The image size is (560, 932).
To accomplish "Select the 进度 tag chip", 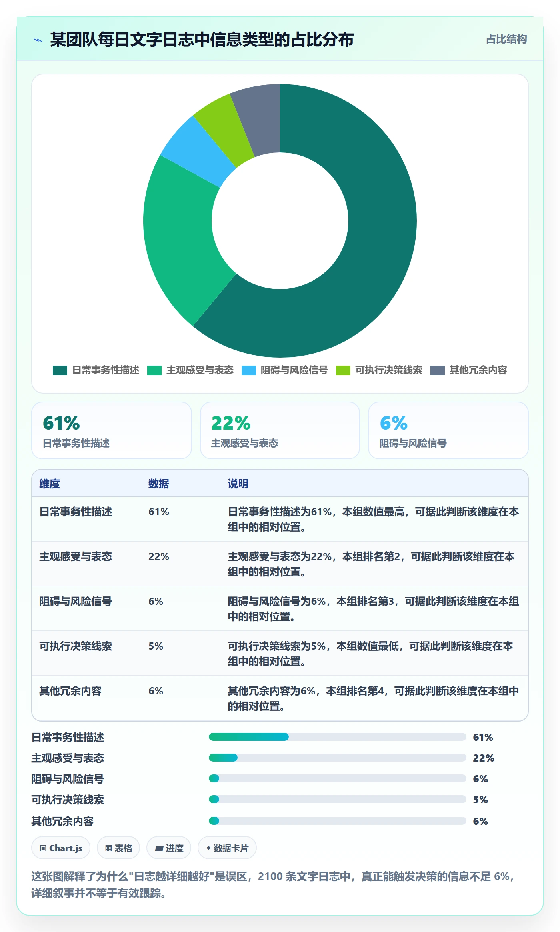I will (169, 848).
